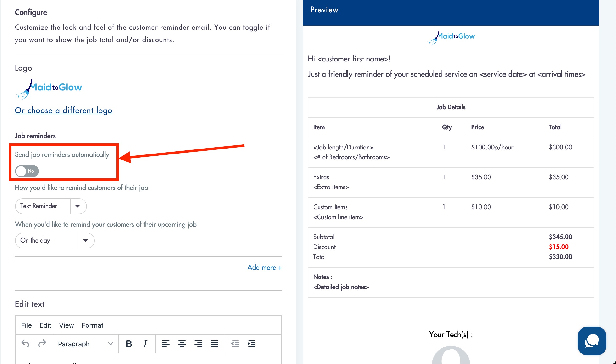Viewport: 616px width, 364px height.
Task: Click the <Extra items> text
Action: [x=331, y=187]
